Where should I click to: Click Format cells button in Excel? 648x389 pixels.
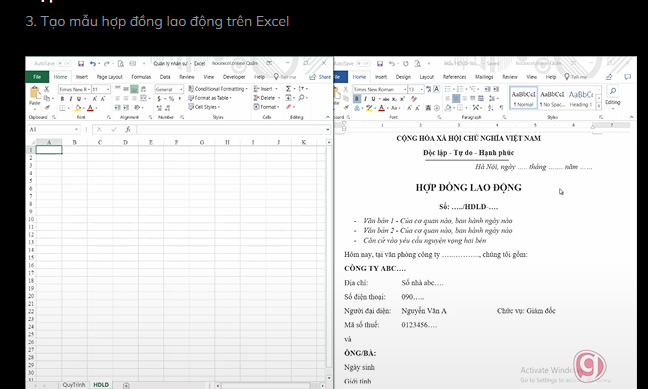[267, 107]
